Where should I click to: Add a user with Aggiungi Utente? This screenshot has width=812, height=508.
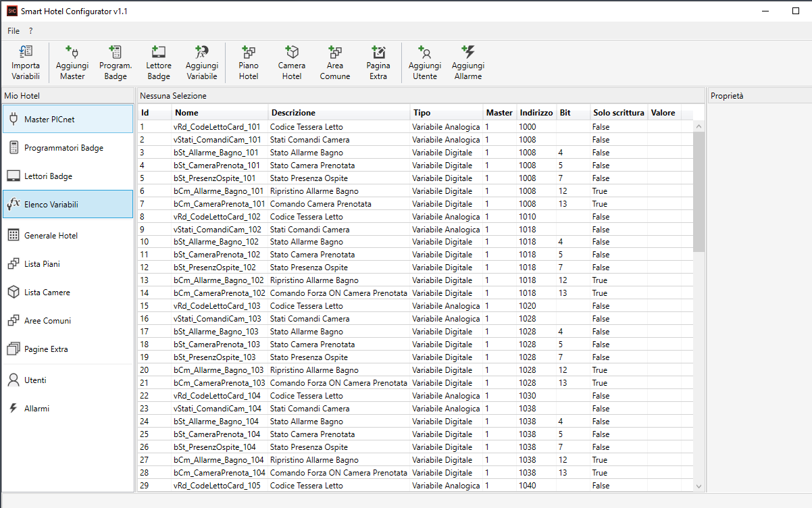coord(425,63)
